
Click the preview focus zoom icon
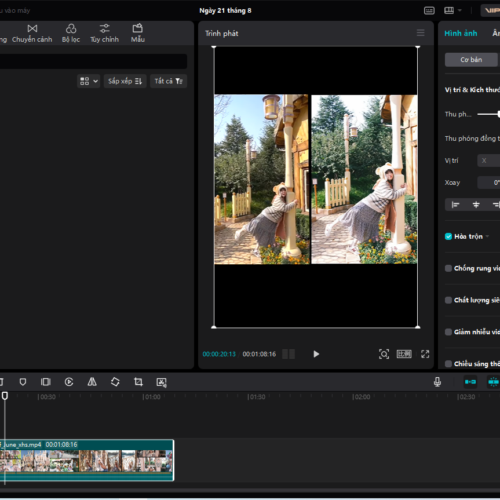[x=384, y=354]
